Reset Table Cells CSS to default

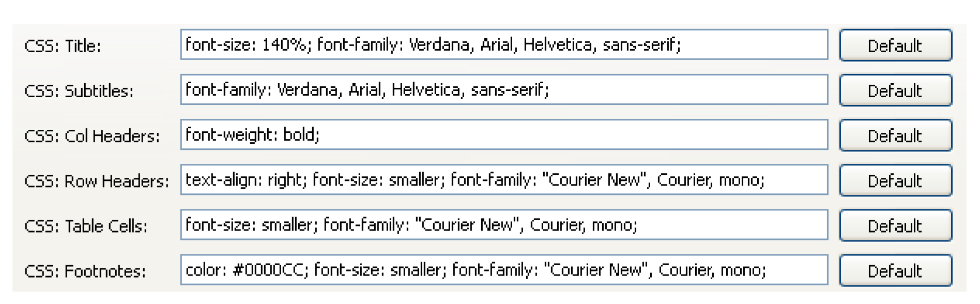pyautogui.click(x=895, y=225)
